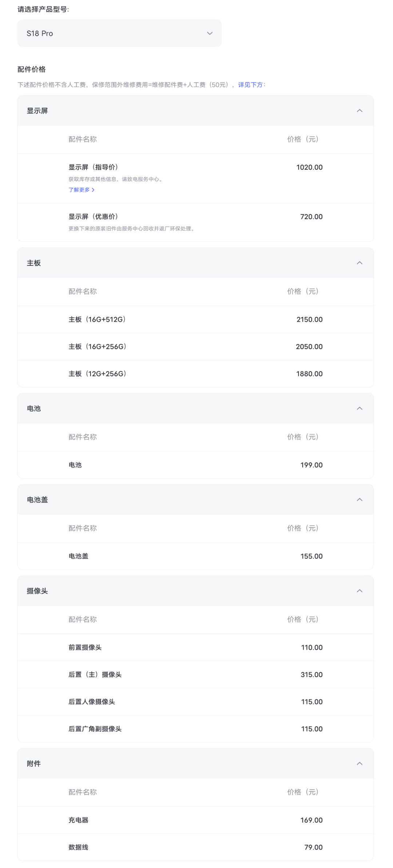Collapse the 主板 section chevron
The height and width of the screenshot is (868, 393).
[360, 263]
